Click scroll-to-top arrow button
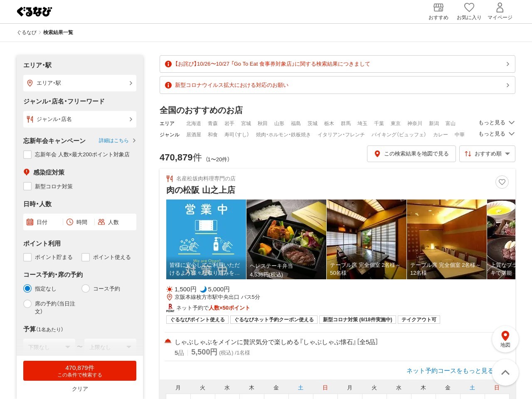 505,372
